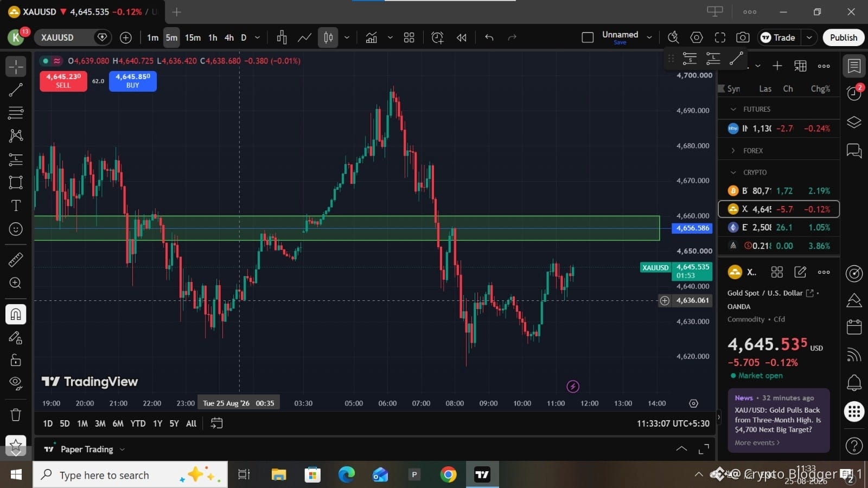Switch to the Daily timeframe
Viewport: 868px width, 488px height.
click(x=244, y=37)
